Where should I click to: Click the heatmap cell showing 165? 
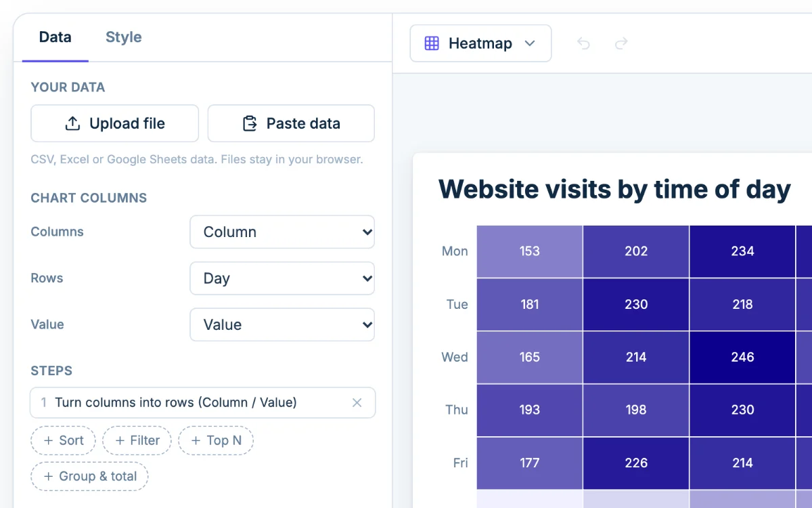(x=530, y=357)
